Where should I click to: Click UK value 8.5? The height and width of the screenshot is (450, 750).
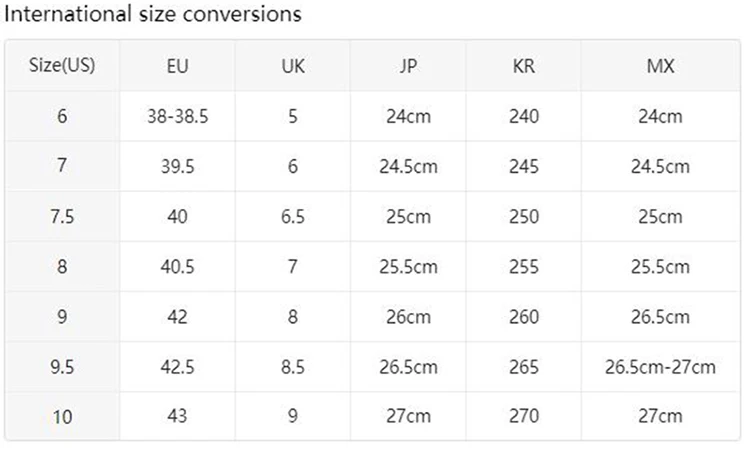293,367
